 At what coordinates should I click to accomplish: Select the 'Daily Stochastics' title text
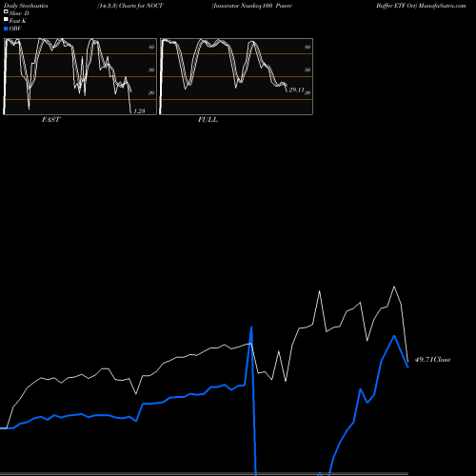point(26,6)
